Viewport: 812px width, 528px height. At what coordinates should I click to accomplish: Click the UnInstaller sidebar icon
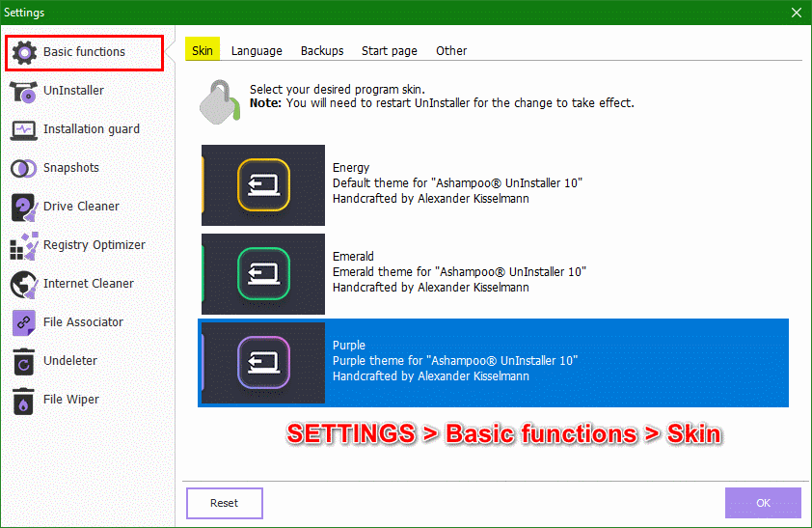[x=23, y=92]
